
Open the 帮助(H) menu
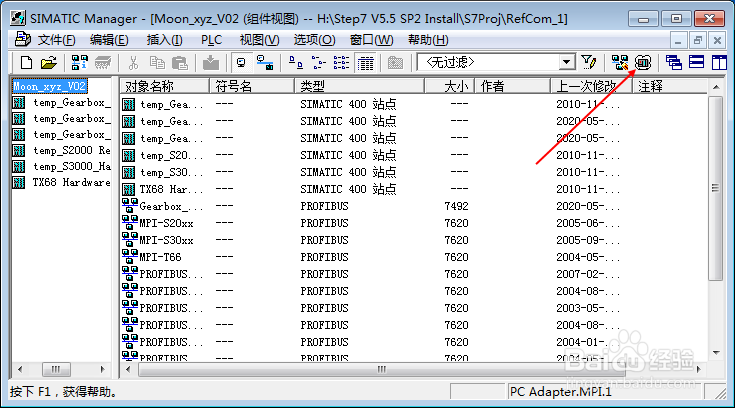pos(428,40)
